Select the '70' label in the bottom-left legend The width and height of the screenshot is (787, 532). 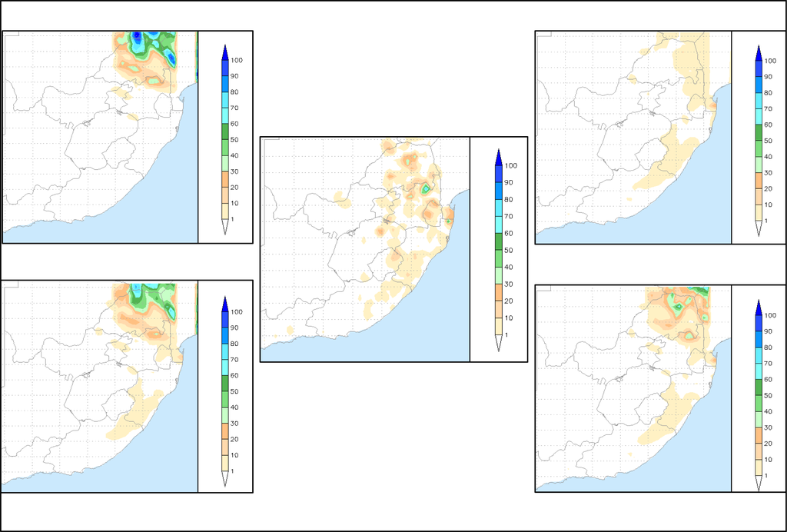click(234, 360)
